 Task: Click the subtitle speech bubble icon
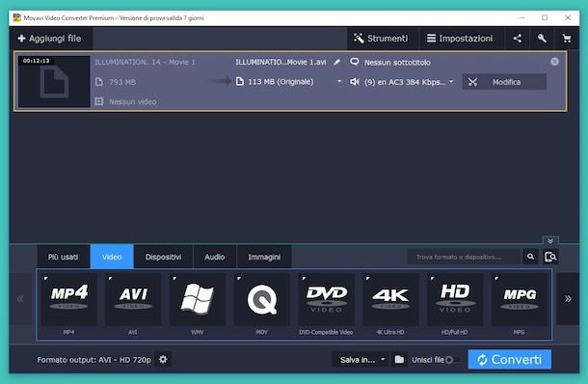click(x=355, y=62)
